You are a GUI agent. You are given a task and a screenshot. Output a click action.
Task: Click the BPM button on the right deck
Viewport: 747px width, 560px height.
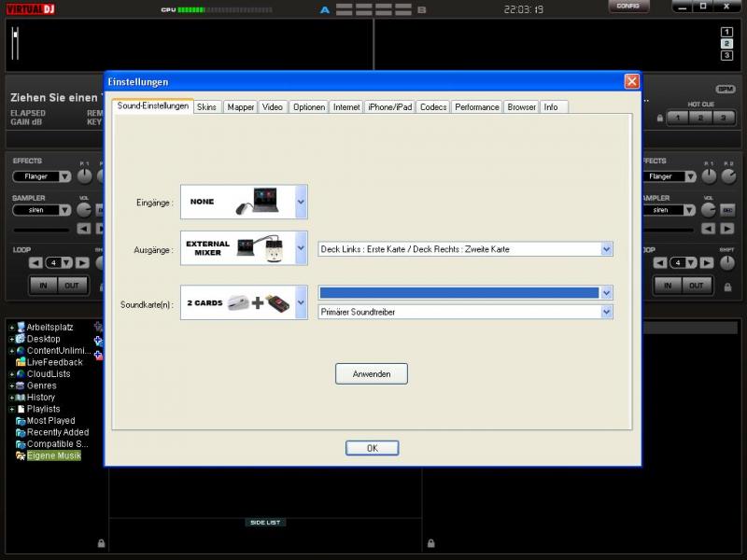click(x=726, y=89)
